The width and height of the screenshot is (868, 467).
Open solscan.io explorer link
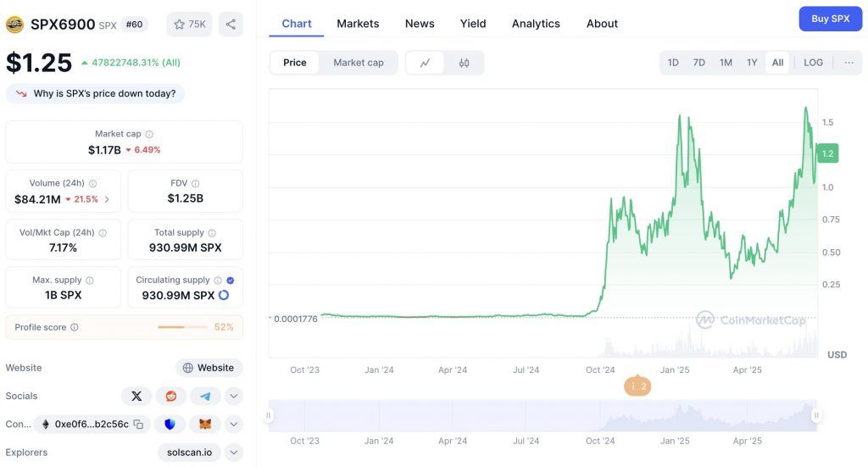[189, 453]
